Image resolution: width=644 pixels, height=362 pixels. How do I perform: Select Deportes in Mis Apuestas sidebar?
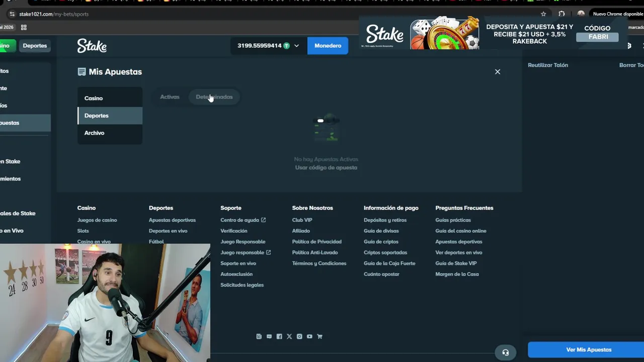110,116
